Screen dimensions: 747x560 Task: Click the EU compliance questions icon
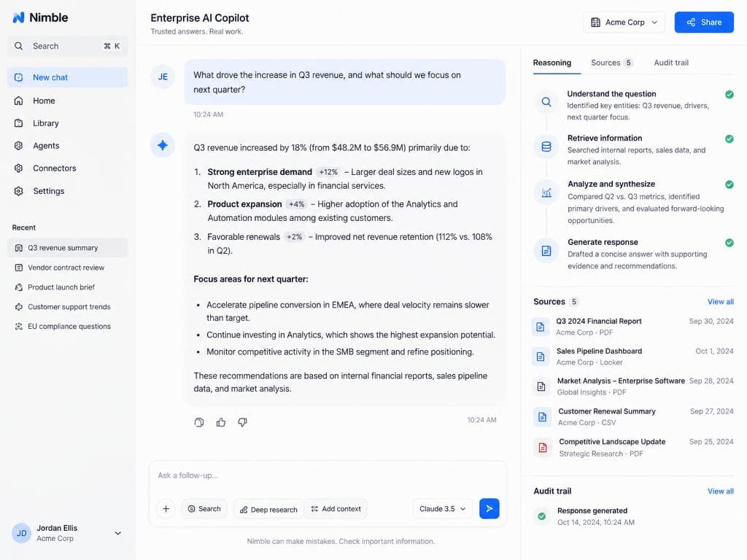coord(18,326)
